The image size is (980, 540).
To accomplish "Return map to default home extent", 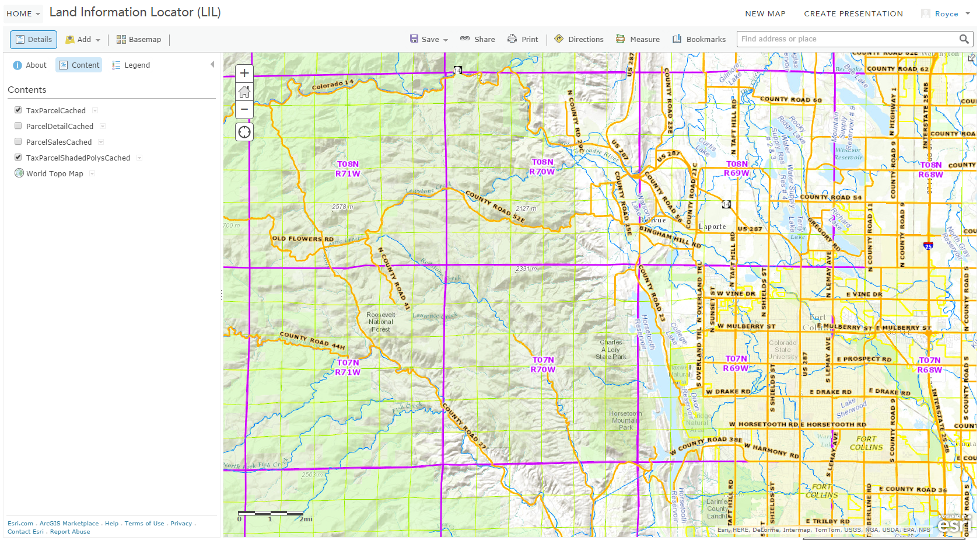I will pos(244,91).
